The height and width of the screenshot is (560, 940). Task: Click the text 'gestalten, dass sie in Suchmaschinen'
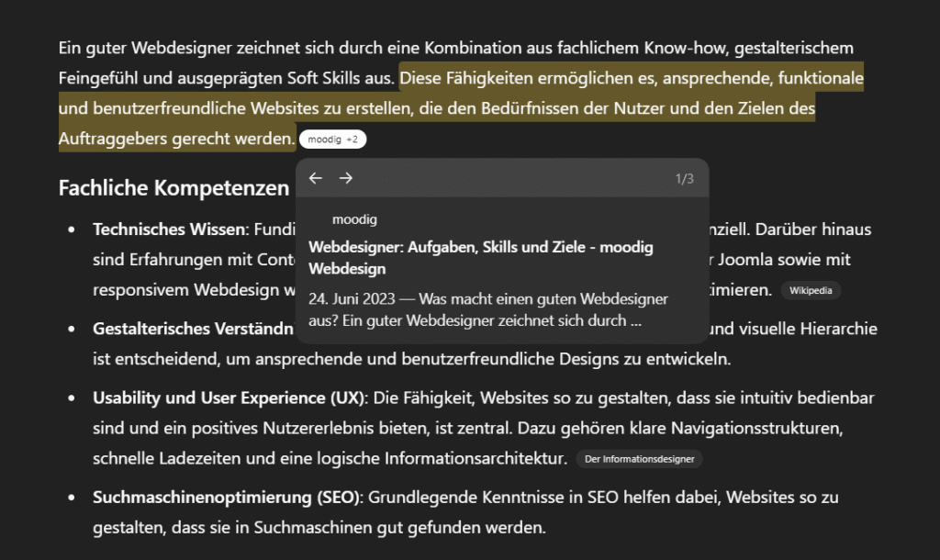tap(232, 528)
